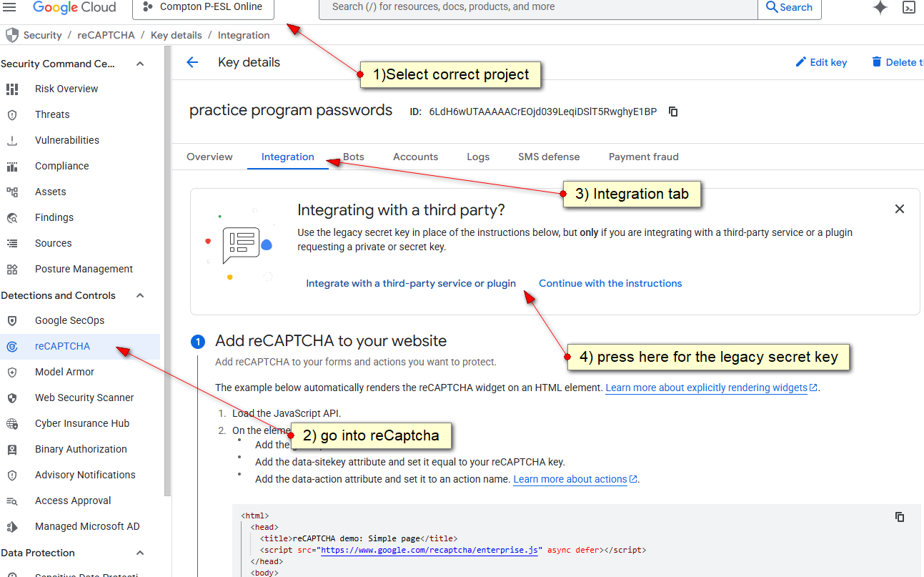Click the Managed Microsoft AD icon
The image size is (924, 577).
(12, 526)
